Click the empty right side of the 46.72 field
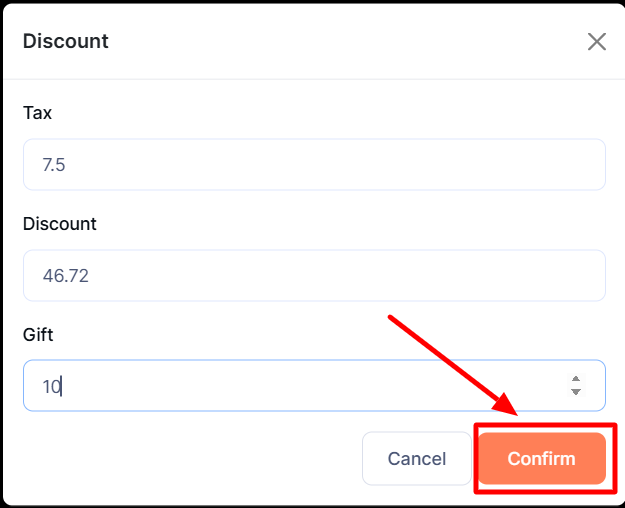The image size is (625, 508). (500, 275)
